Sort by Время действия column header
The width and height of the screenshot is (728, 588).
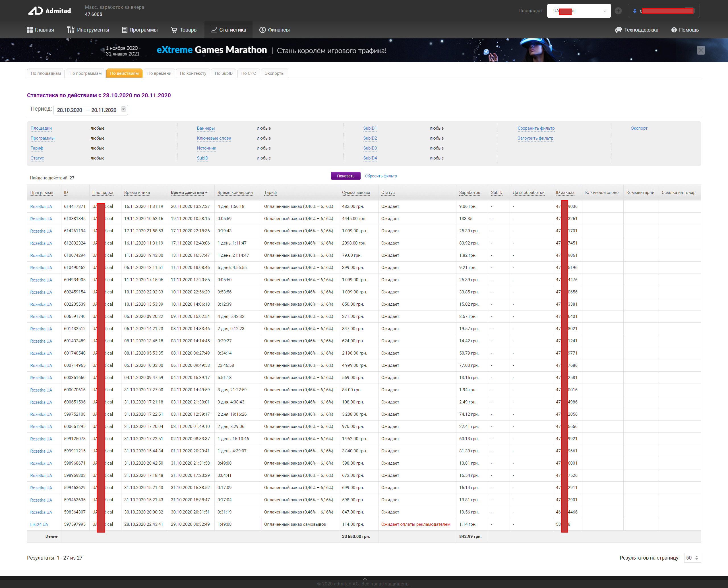point(187,192)
